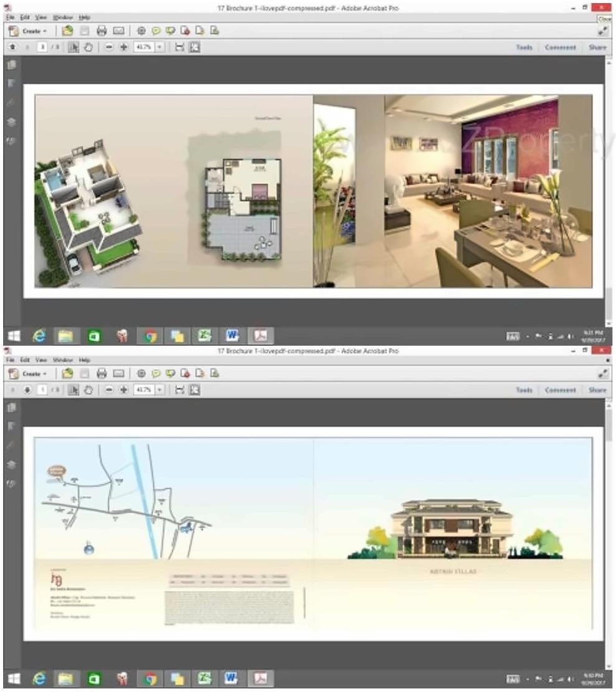Toggle Fit Width page view mode
616x692 pixels.
click(179, 47)
